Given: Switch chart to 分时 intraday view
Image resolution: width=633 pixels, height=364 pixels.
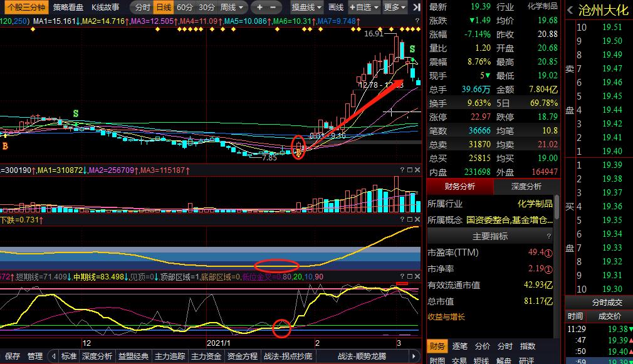Looking at the screenshot, I should [142, 8].
